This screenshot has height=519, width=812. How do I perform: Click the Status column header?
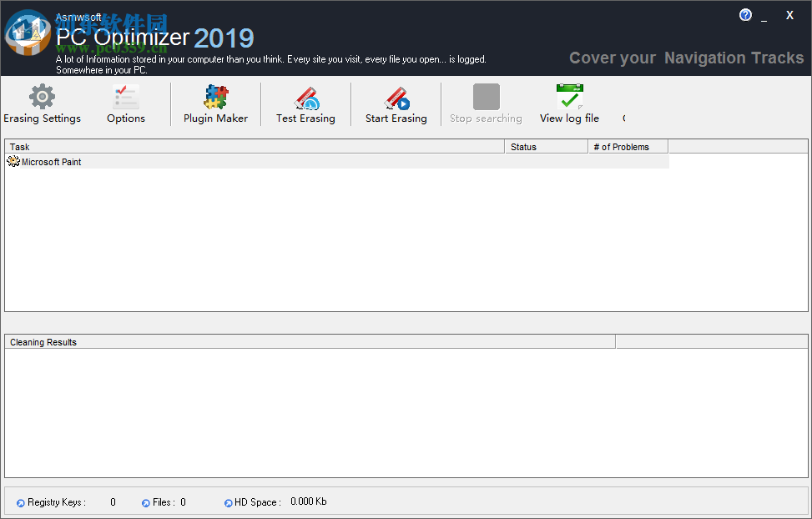pos(534,146)
